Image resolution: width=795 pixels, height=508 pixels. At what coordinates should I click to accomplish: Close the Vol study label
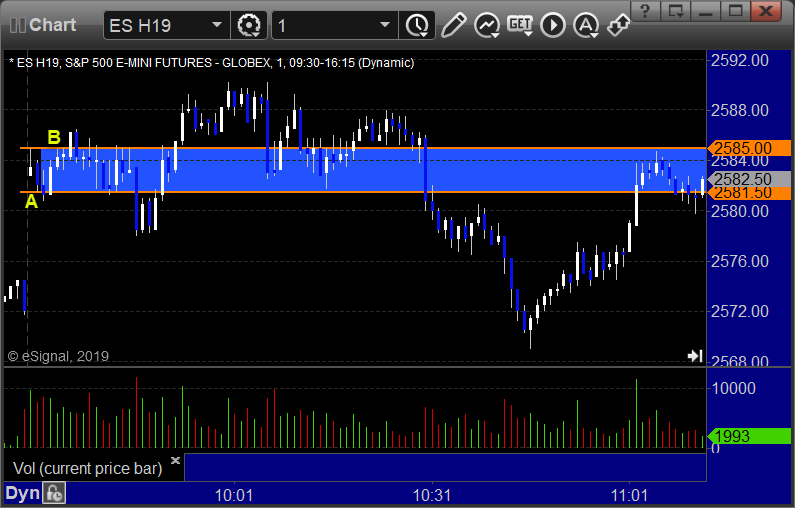pyautogui.click(x=175, y=460)
